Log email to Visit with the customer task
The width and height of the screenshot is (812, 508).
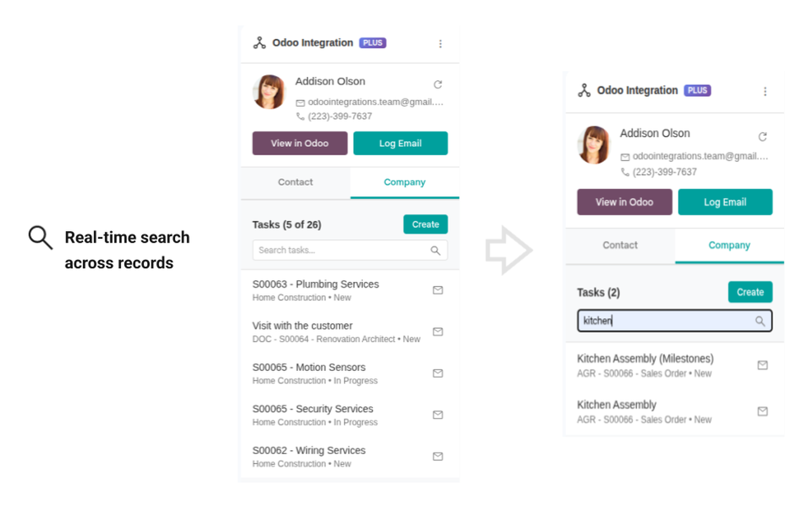(x=438, y=331)
